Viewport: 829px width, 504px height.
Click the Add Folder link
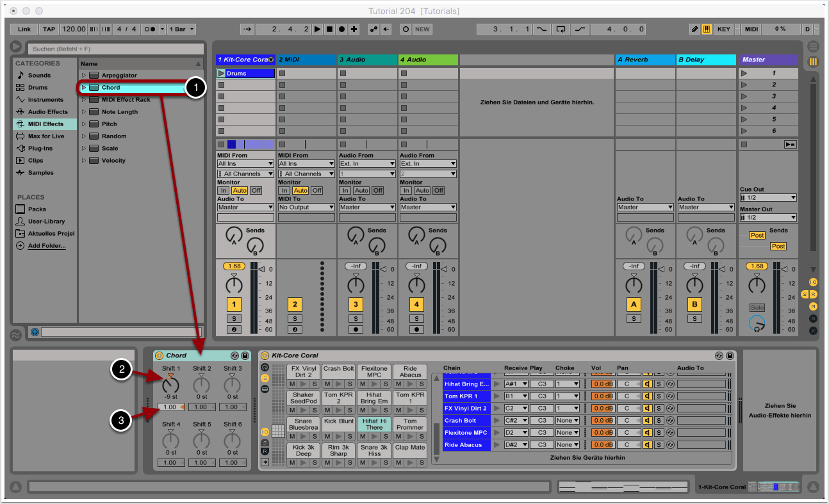[x=46, y=246]
